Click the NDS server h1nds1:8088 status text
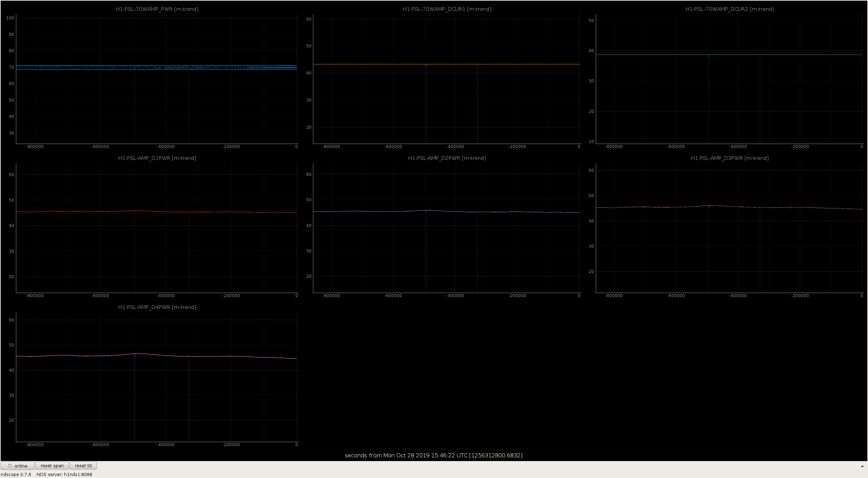The image size is (868, 478). [64, 474]
